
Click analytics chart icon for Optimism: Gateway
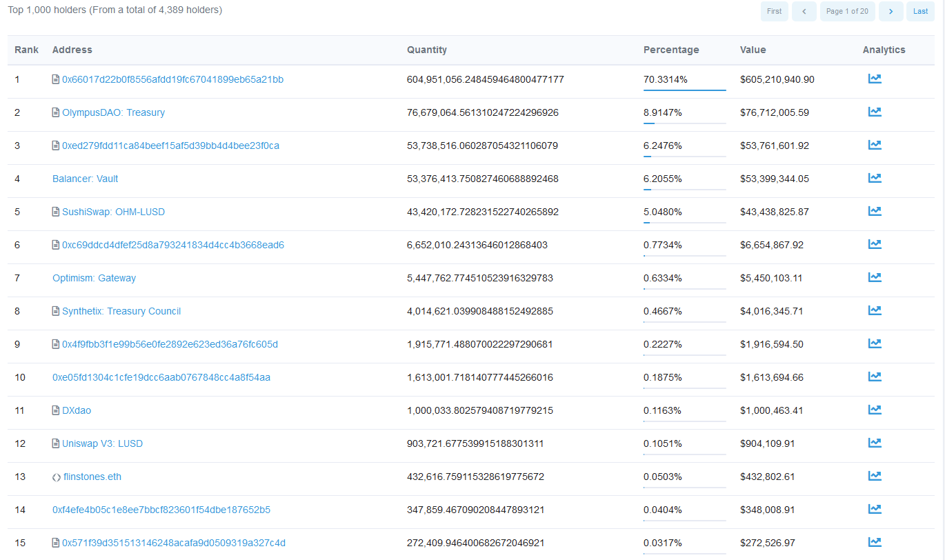(x=875, y=277)
